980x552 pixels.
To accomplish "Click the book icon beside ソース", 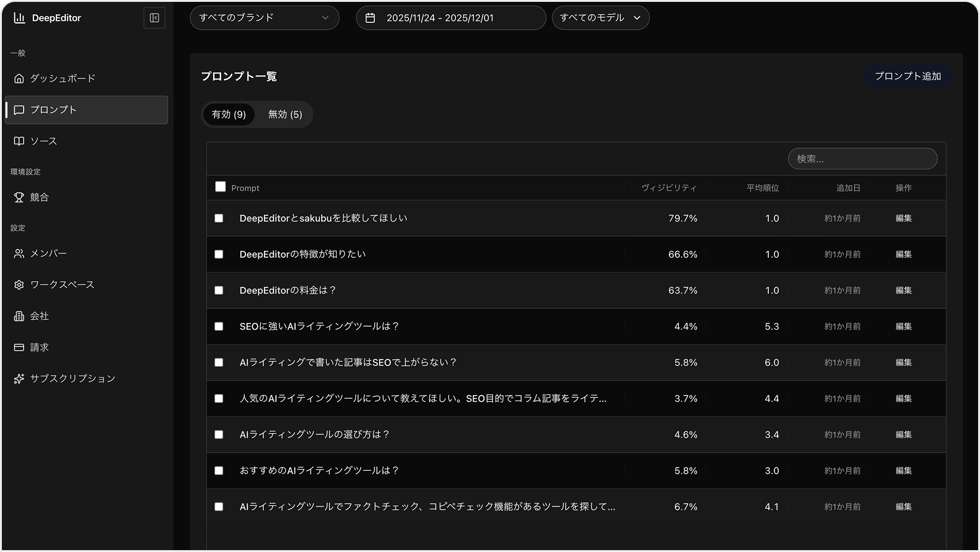I will (19, 141).
